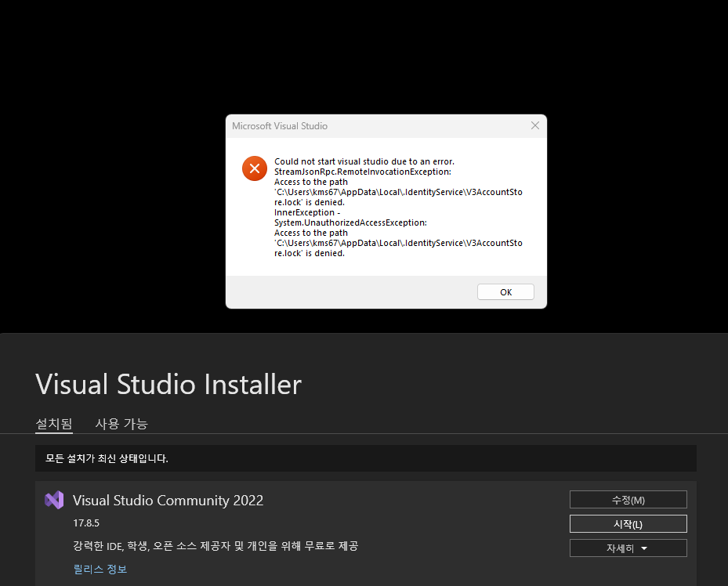The height and width of the screenshot is (586, 728).
Task: Open the 릴리스 정보 link
Action: (100, 569)
